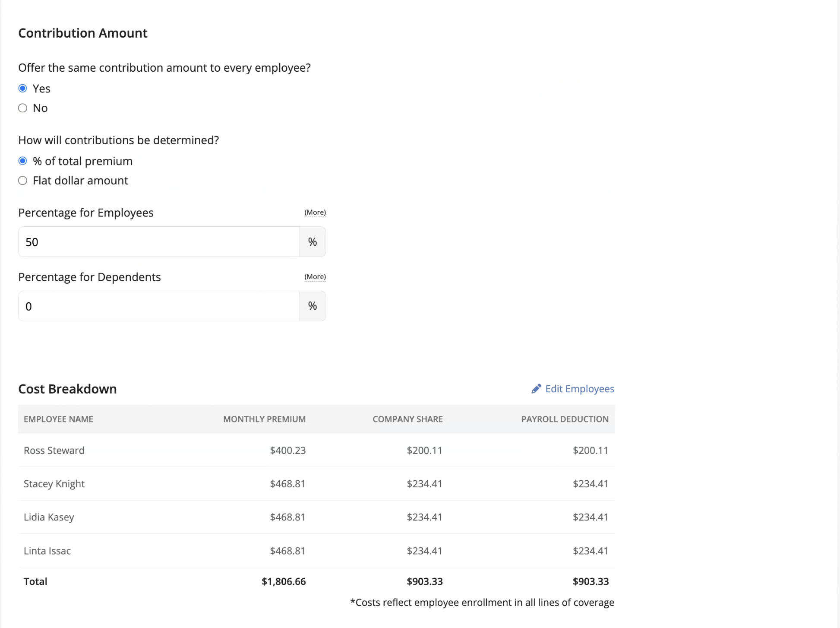Screen dimensions: 840x628
Task: Click Linta Issac's $234.41 company share
Action: point(425,551)
